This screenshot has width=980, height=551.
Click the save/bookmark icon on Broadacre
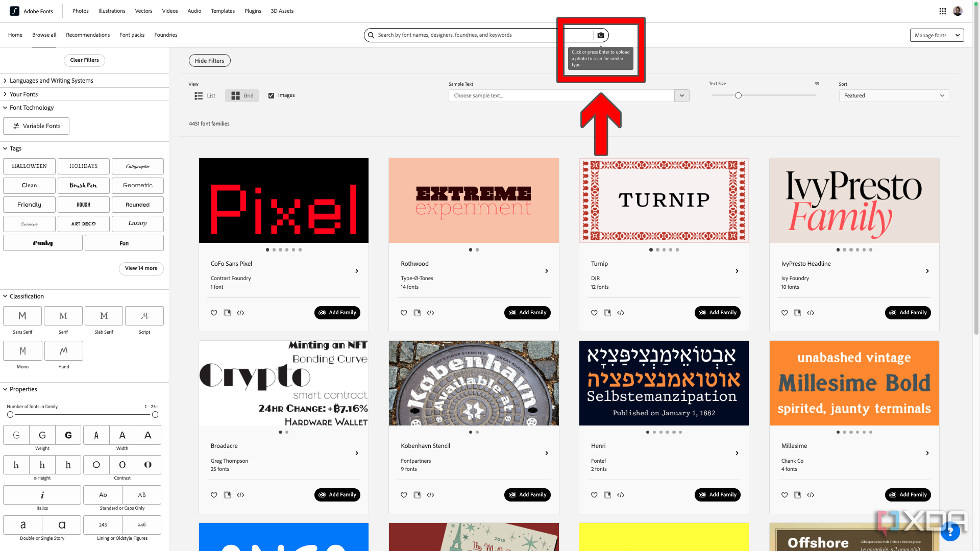(x=228, y=494)
